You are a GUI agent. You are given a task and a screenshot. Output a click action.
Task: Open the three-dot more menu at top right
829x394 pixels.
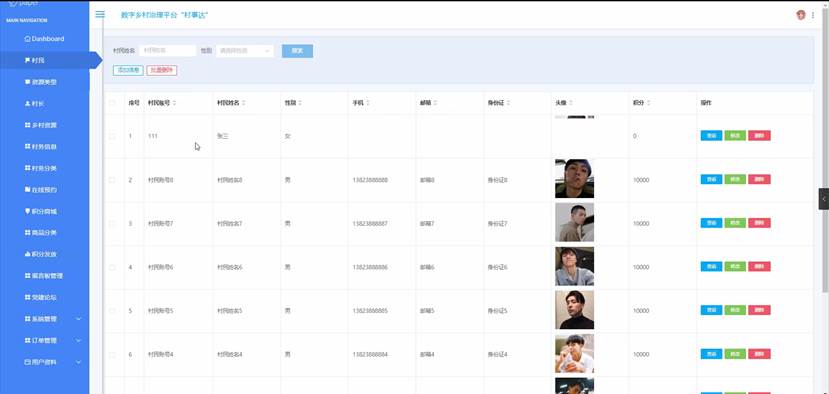click(813, 15)
